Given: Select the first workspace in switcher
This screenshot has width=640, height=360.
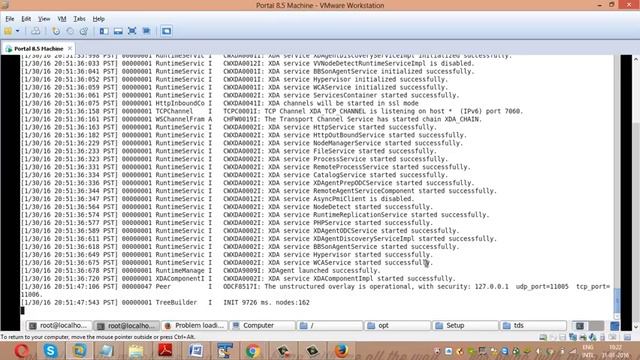Looking at the screenshot, I should (x=580, y=325).
